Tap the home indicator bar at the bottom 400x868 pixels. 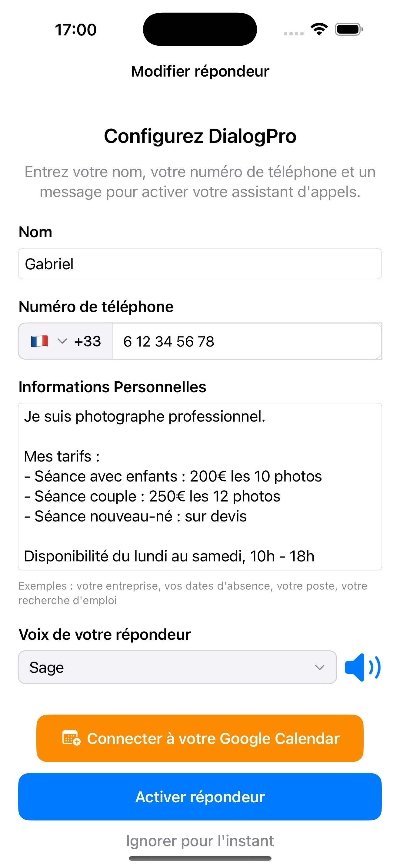point(200,858)
